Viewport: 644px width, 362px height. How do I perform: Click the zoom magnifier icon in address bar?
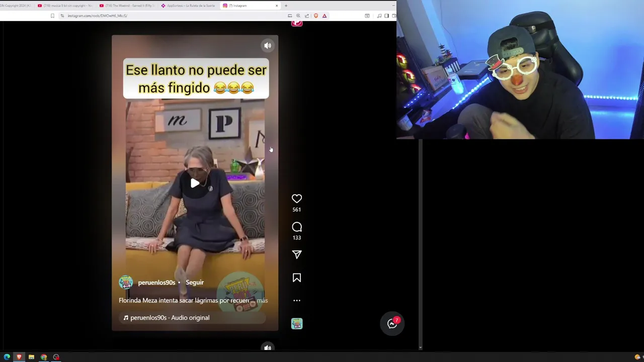[x=298, y=16]
